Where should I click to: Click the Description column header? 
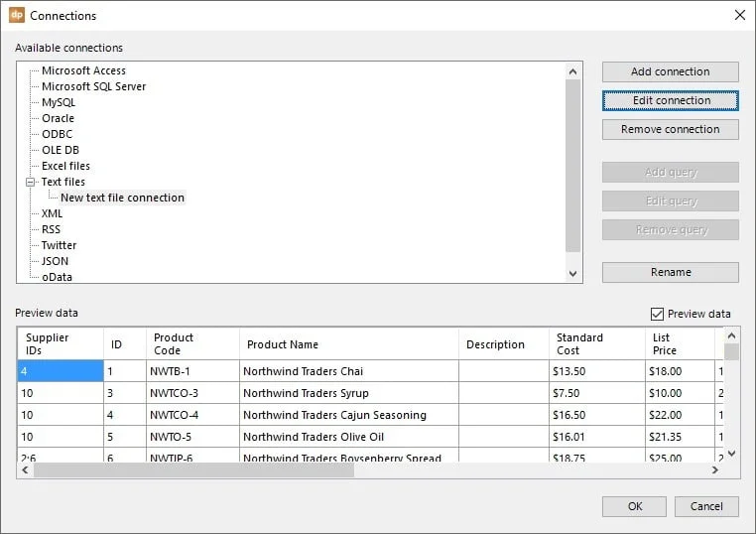[x=504, y=344]
